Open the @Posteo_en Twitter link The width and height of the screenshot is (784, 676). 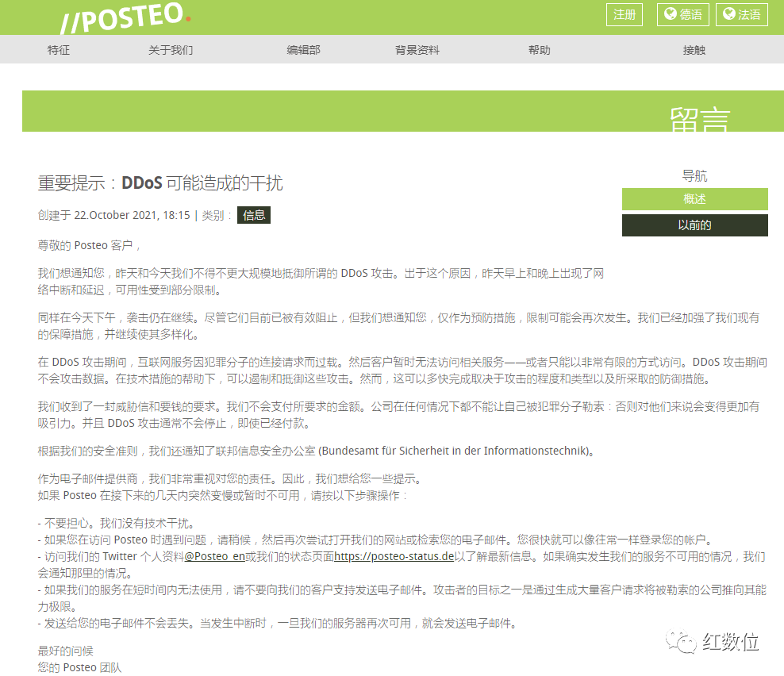pyautogui.click(x=214, y=556)
